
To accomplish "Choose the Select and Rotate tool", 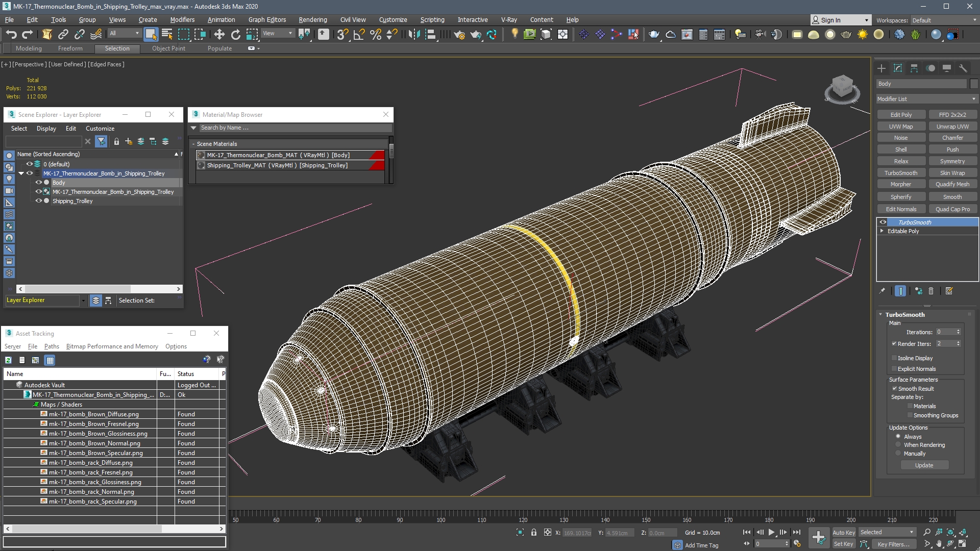I will click(236, 34).
